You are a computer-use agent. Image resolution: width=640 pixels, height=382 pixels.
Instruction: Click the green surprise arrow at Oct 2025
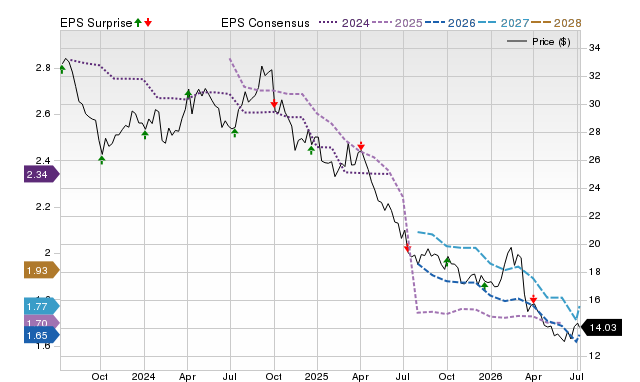[447, 262]
